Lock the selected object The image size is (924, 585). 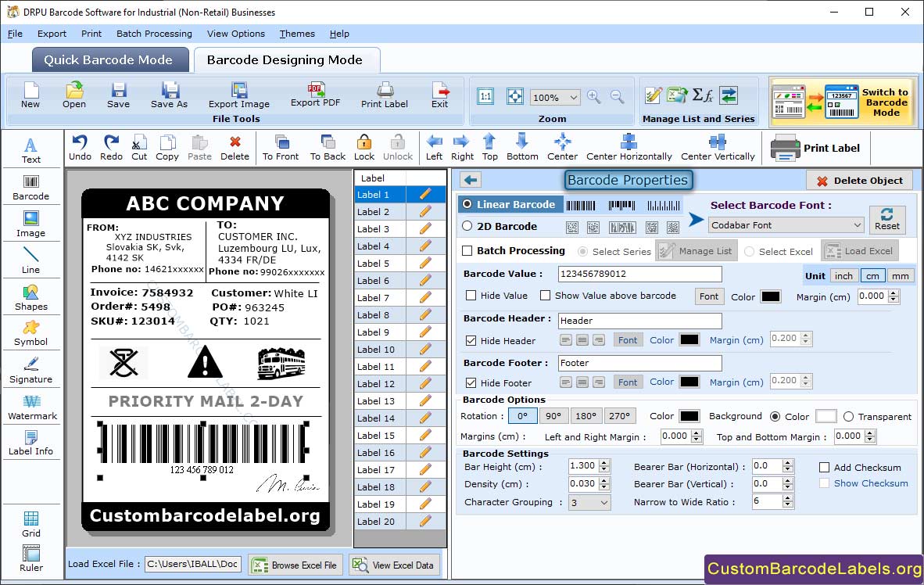364,148
